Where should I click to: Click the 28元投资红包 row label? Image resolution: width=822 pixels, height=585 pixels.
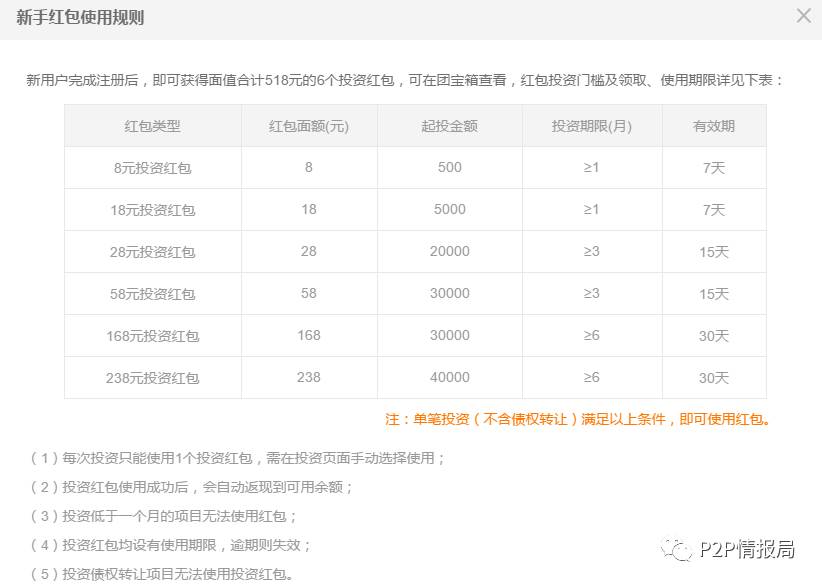[153, 252]
